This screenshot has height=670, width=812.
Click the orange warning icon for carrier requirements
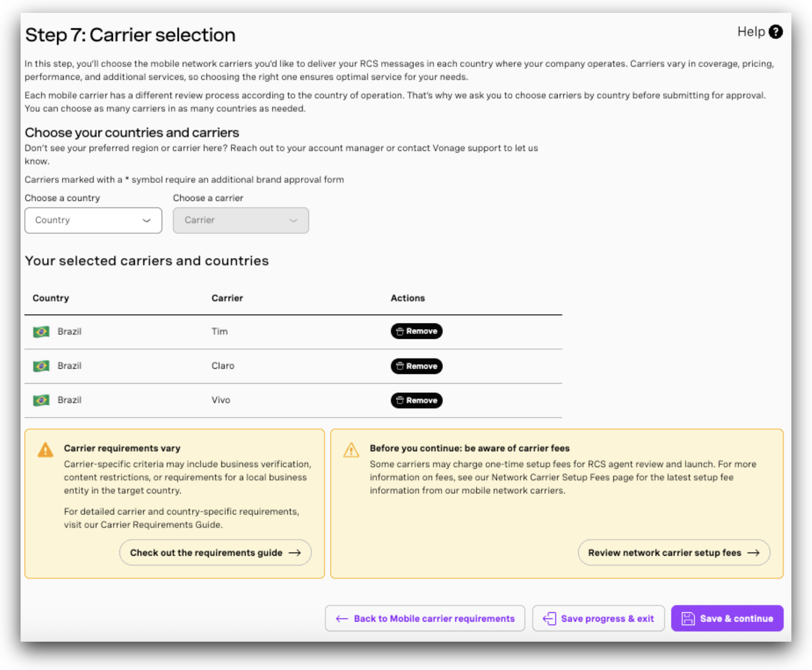coord(45,450)
